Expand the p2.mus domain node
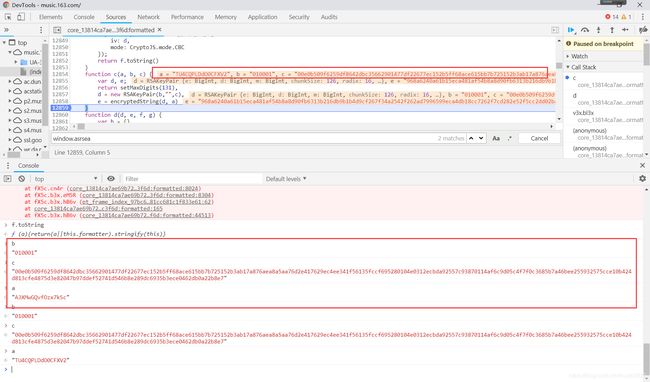The height and width of the screenshot is (382, 650). tap(10, 101)
